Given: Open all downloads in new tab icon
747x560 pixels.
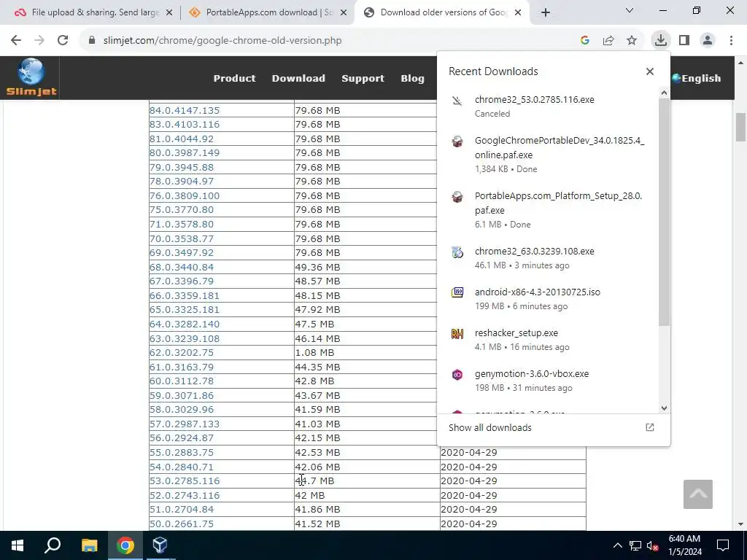Looking at the screenshot, I should (650, 427).
